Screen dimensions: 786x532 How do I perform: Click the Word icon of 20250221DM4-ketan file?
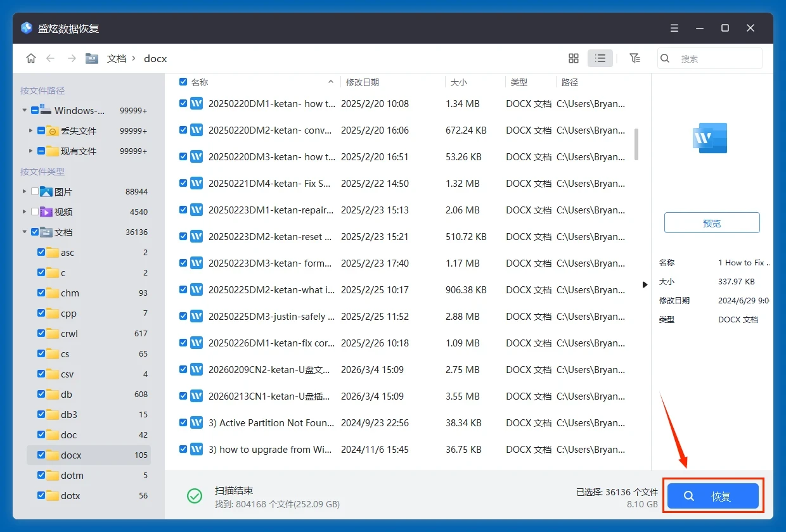(196, 183)
